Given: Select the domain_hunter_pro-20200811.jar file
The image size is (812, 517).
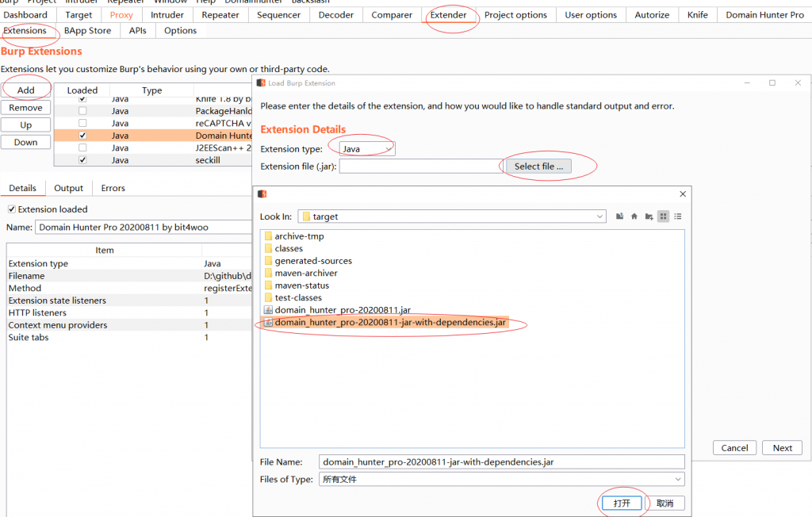Looking at the screenshot, I should tap(343, 310).
